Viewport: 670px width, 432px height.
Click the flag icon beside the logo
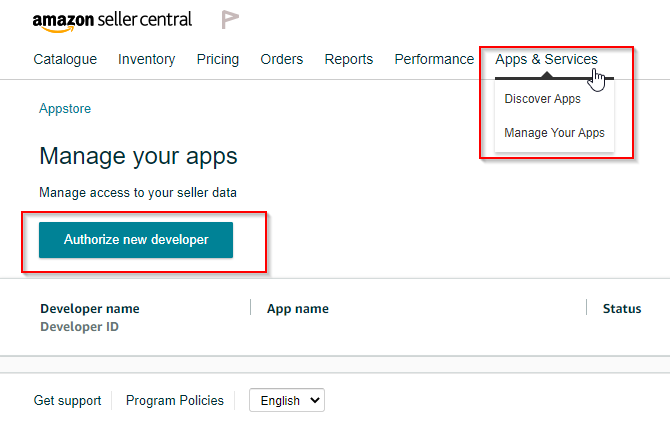pos(230,20)
